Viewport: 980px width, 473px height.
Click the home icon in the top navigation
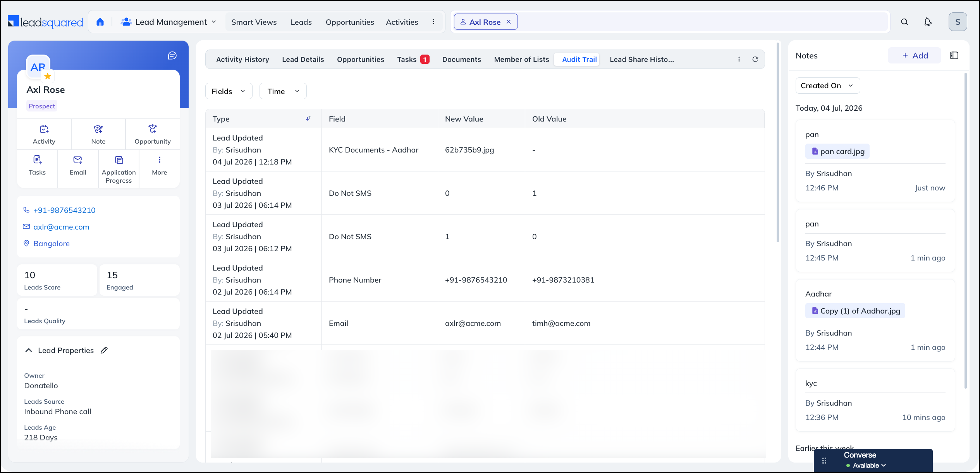click(x=100, y=22)
